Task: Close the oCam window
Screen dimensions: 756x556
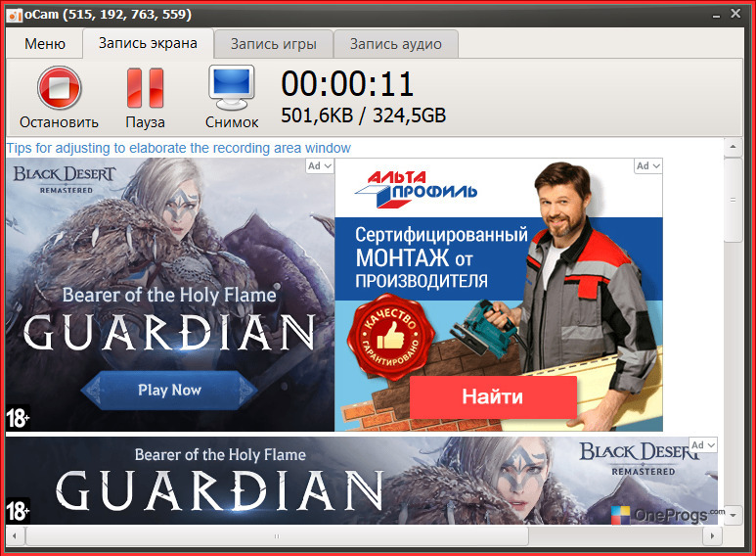Action: (x=735, y=14)
